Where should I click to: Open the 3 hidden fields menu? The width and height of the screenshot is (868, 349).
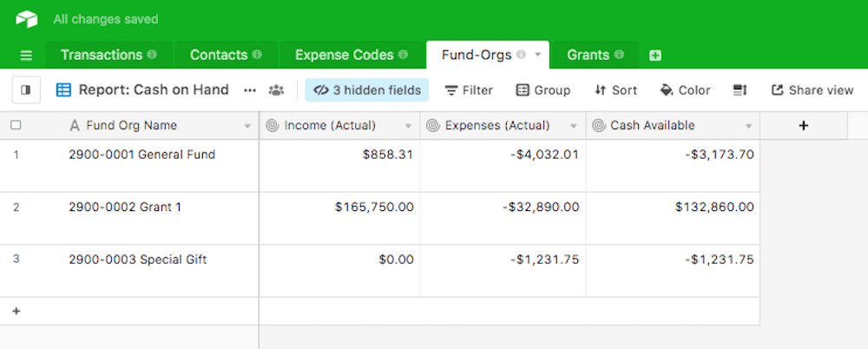[366, 90]
